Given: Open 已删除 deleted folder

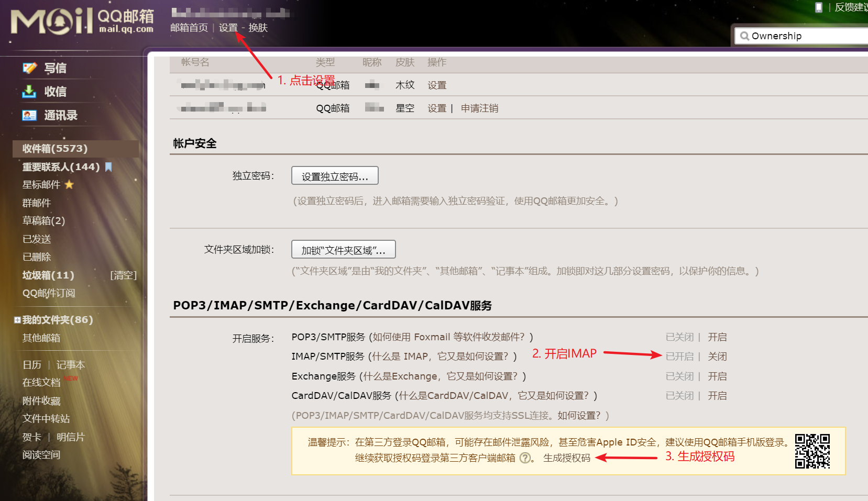Looking at the screenshot, I should (x=37, y=257).
